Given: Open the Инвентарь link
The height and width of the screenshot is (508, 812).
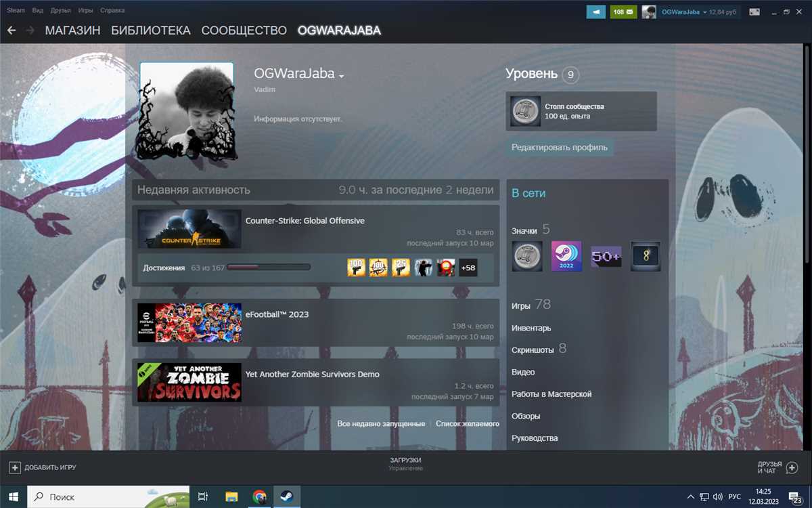Looking at the screenshot, I should click(x=531, y=328).
